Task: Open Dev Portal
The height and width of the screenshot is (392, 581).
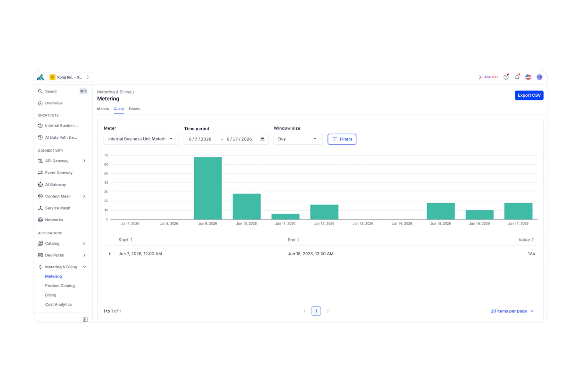Action: coord(55,255)
